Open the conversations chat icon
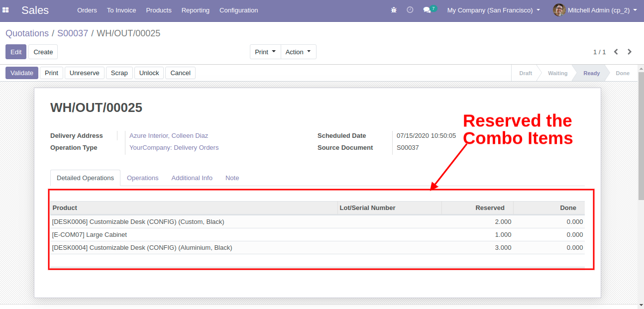644x309 pixels. (x=427, y=10)
